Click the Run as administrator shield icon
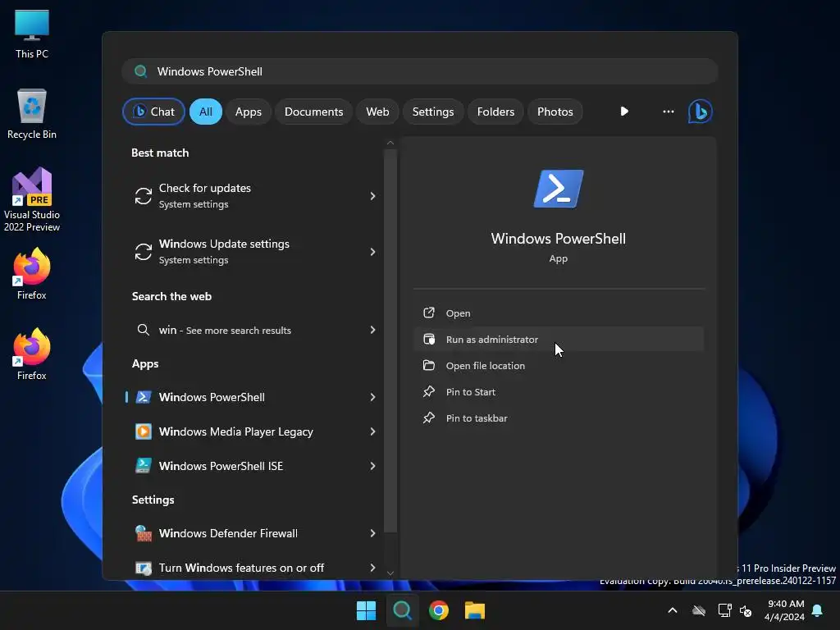Viewport: 840px width, 630px height. click(428, 339)
